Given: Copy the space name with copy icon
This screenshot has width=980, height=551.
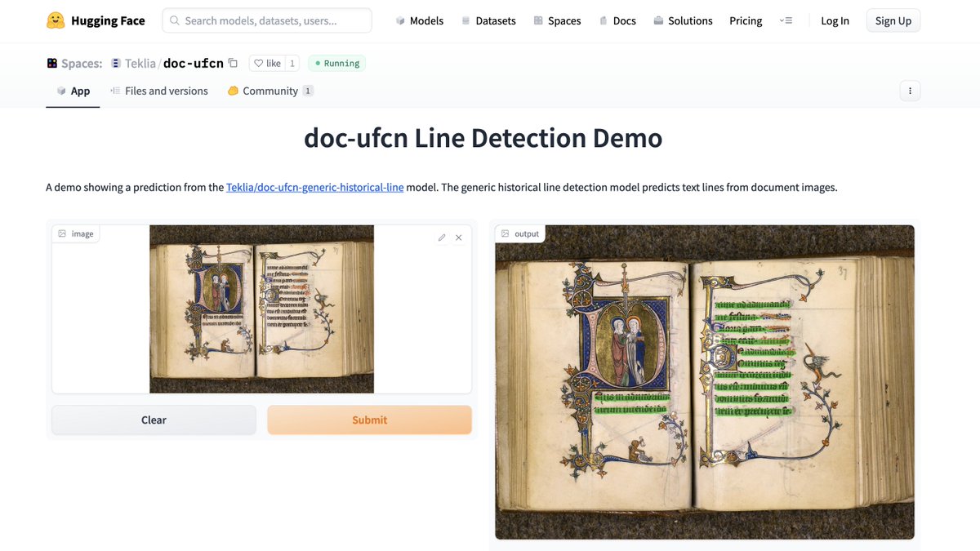Looking at the screenshot, I should pos(233,63).
